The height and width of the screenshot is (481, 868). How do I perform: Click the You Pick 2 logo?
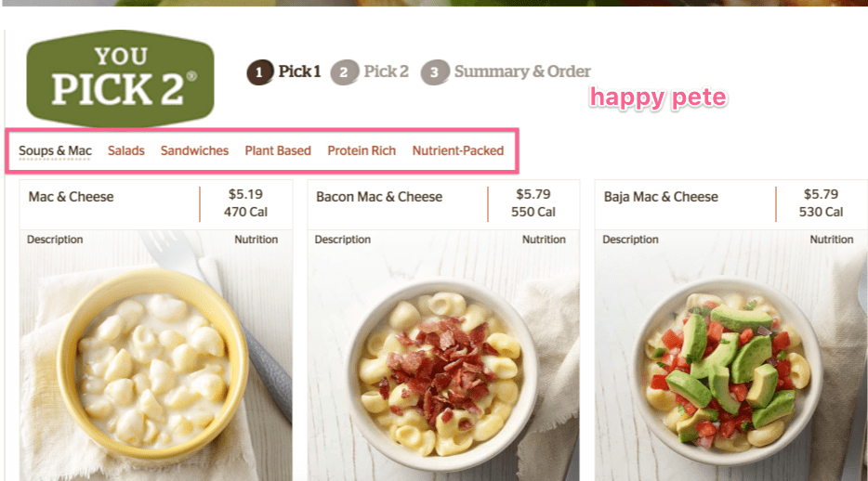click(x=120, y=78)
